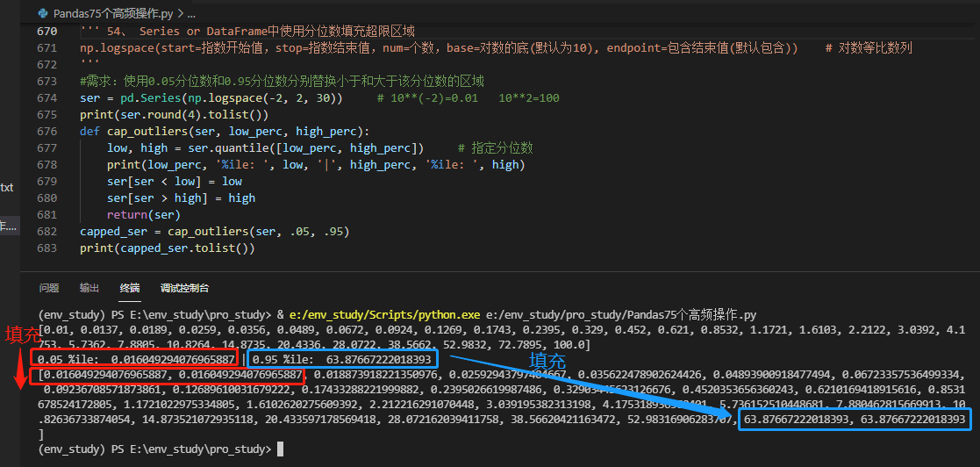Click the terminal python.exe command line
Image resolution: width=980 pixels, height=467 pixels.
click(x=397, y=314)
